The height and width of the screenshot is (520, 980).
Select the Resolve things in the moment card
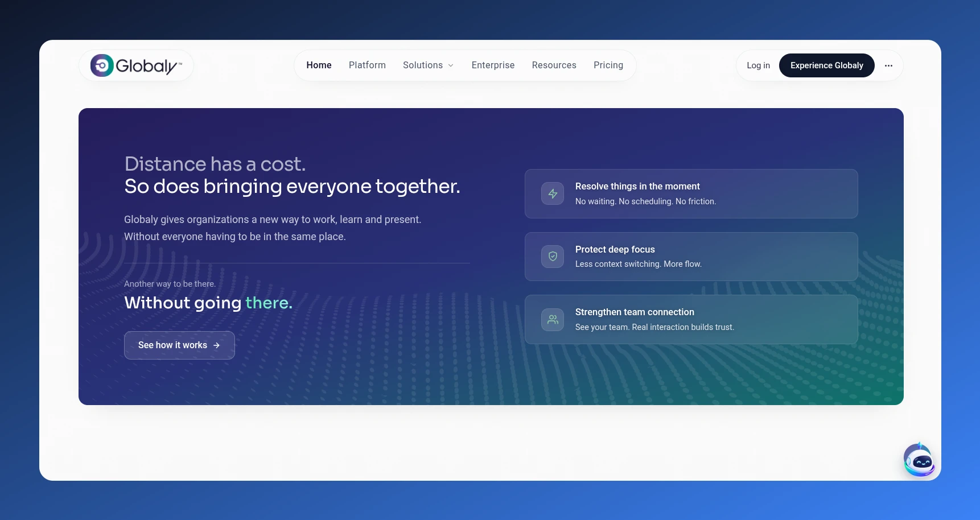691,193
